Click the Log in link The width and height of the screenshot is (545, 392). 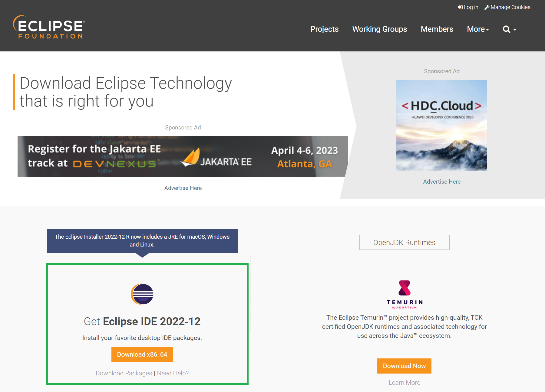coord(468,7)
